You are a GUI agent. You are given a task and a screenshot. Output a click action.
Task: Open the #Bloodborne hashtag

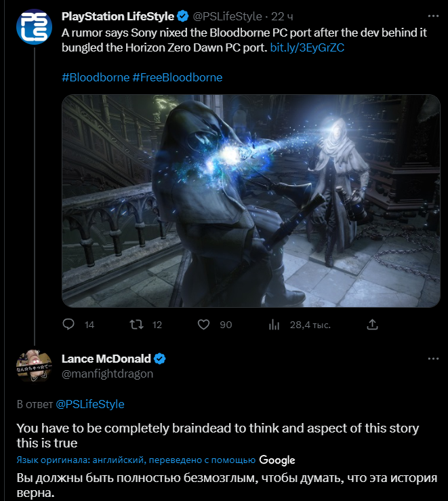click(x=95, y=77)
